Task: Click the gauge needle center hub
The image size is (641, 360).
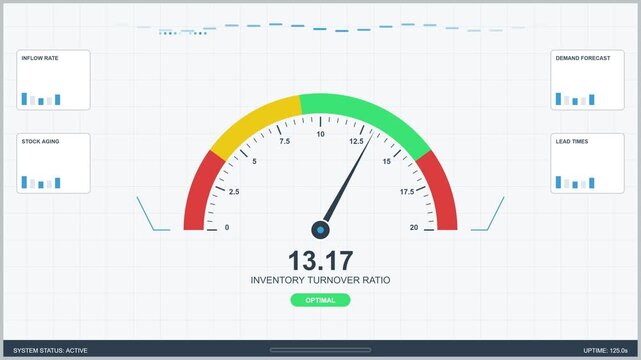Action: (x=320, y=230)
